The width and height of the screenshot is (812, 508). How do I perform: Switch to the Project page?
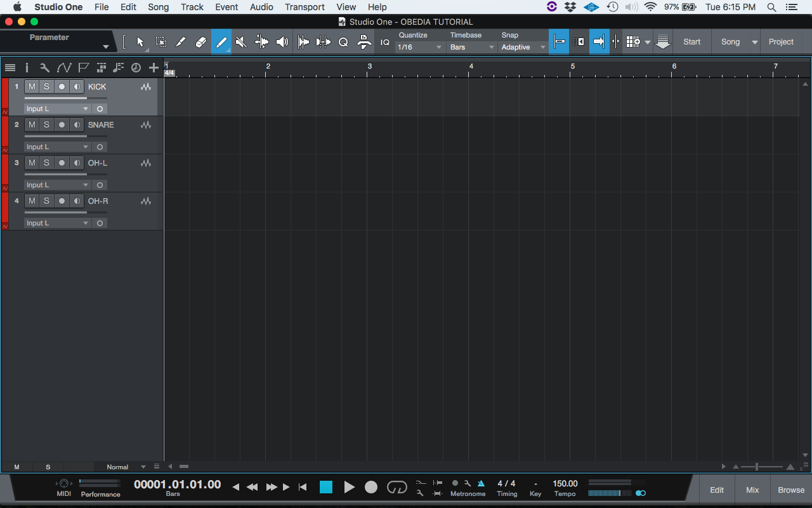coord(781,41)
